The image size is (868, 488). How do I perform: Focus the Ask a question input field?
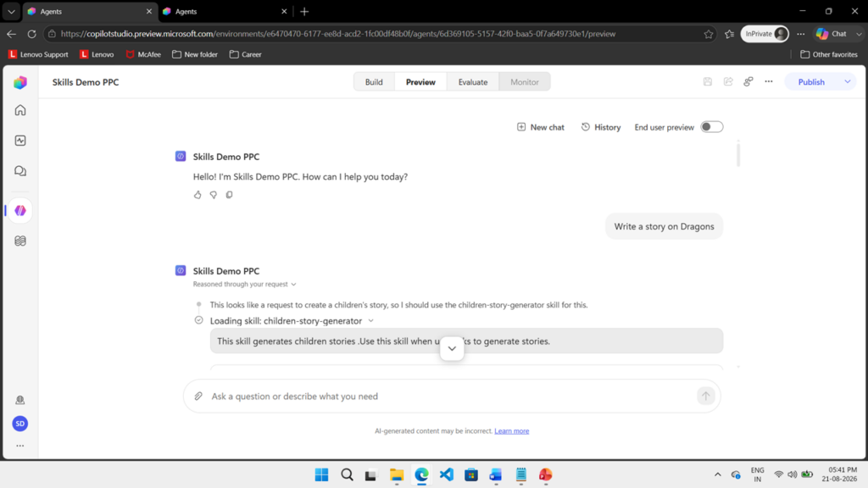coord(452,396)
